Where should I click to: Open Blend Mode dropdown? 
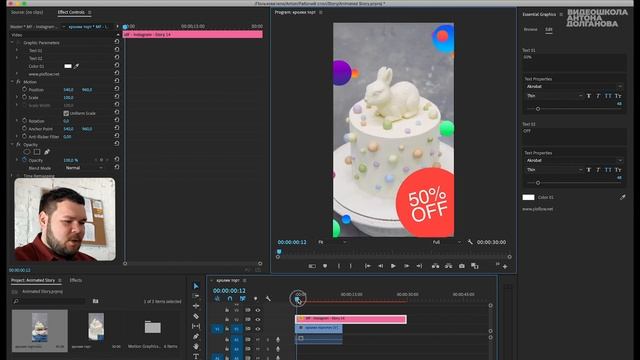pos(84,168)
